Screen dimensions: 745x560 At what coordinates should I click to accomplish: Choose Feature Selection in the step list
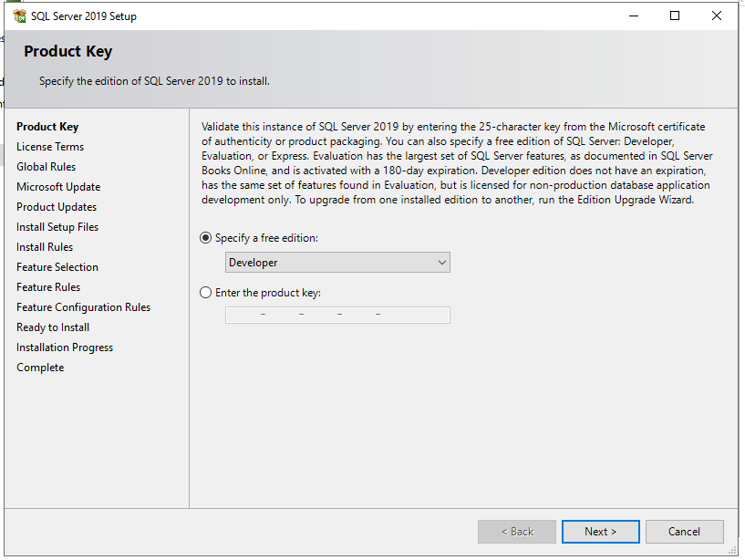[x=57, y=267]
